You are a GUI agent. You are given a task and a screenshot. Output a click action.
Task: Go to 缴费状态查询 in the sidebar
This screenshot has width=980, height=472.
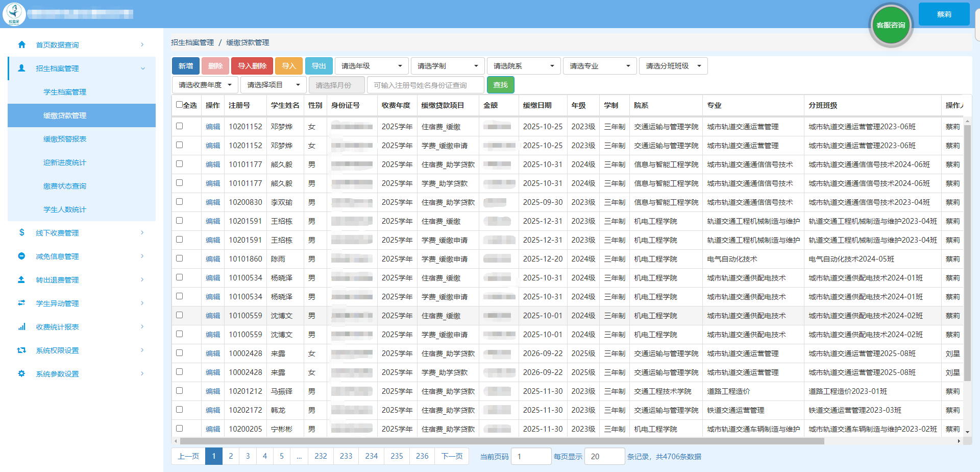point(65,186)
